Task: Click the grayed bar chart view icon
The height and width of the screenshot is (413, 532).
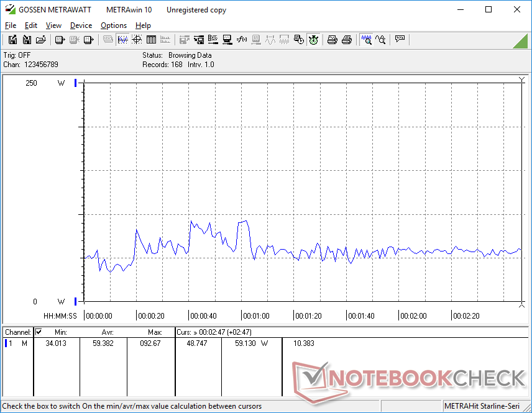Action: click(x=165, y=40)
